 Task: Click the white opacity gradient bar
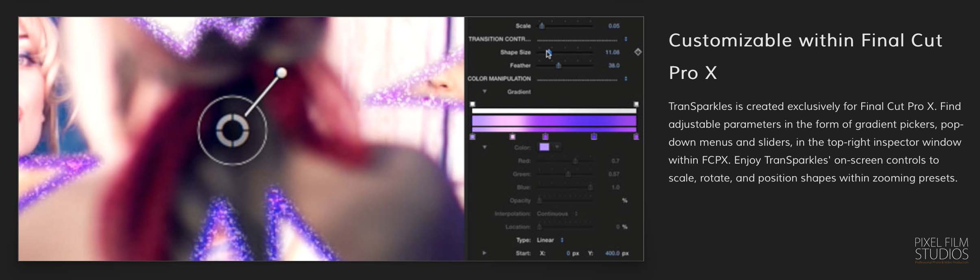coord(554,111)
